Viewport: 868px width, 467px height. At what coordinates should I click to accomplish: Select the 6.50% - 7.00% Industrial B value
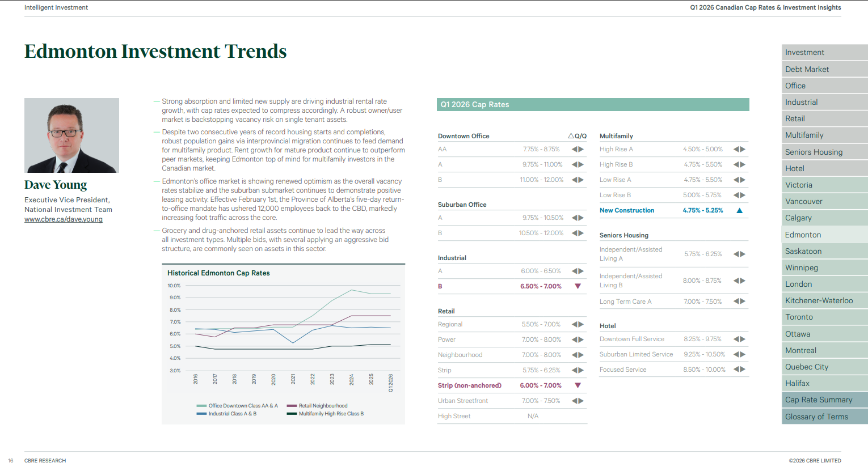541,286
